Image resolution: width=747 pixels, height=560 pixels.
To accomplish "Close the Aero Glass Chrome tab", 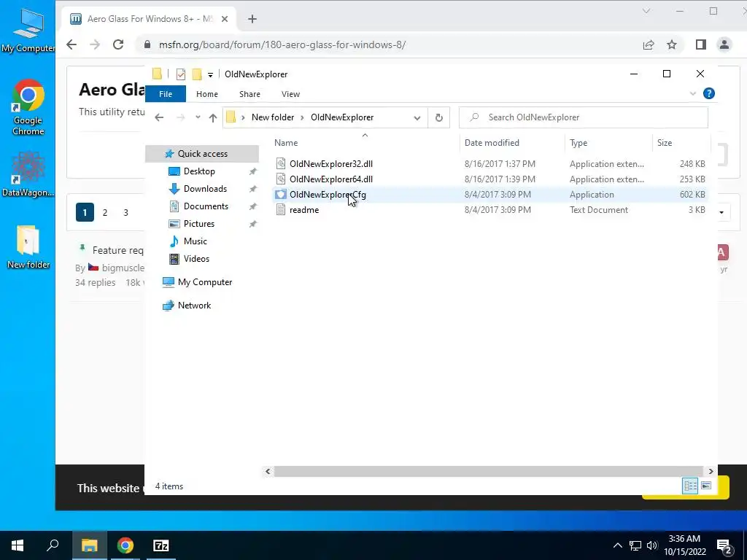I will coord(225,19).
